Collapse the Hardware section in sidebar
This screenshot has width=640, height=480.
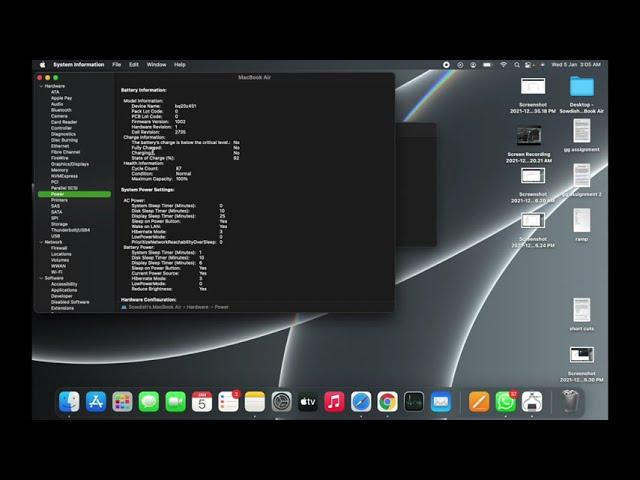[x=41, y=86]
